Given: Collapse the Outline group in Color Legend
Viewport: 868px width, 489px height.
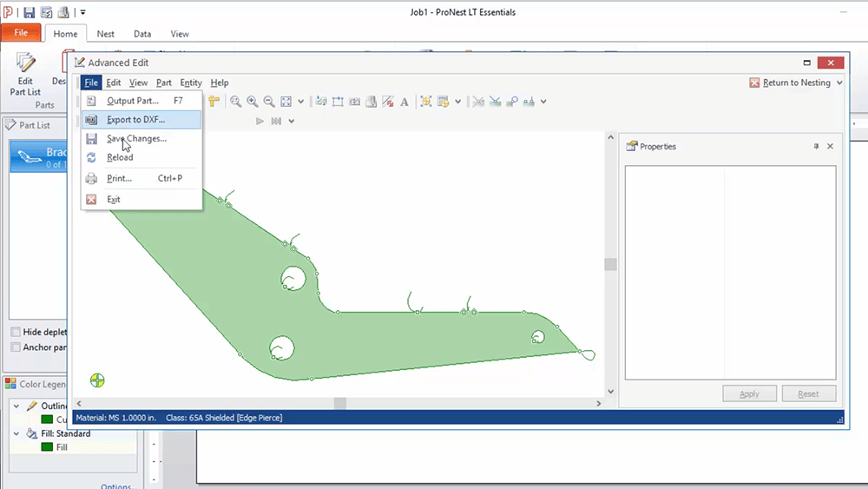Looking at the screenshot, I should click(x=17, y=406).
